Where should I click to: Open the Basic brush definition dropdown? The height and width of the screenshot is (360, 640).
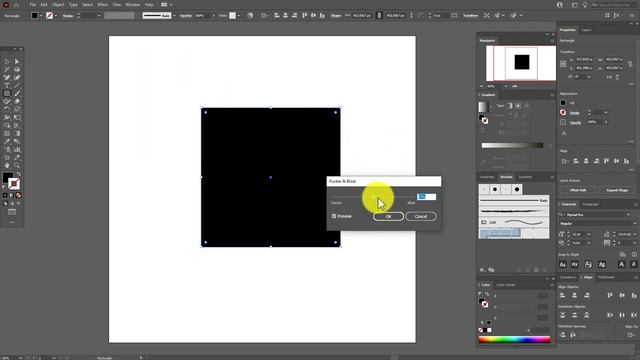coord(174,16)
